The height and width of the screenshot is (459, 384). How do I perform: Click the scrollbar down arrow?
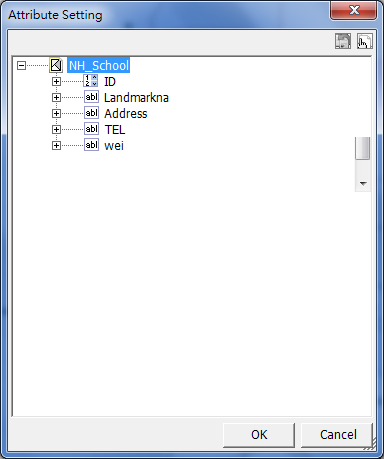click(363, 184)
